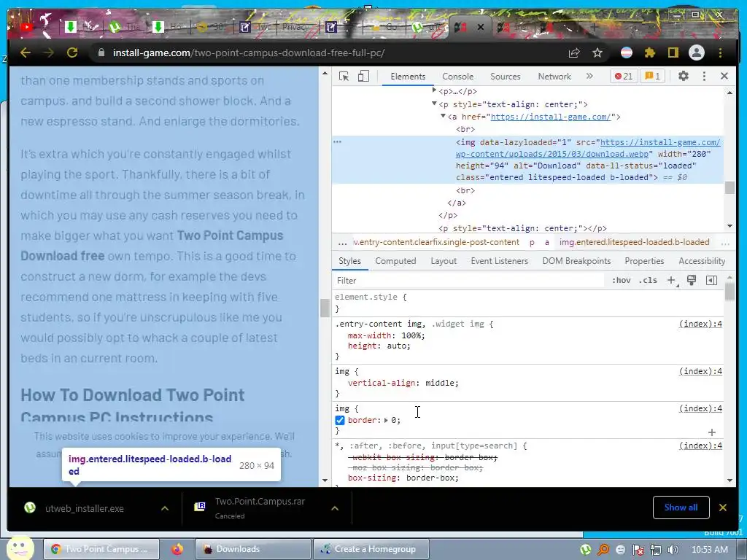The height and width of the screenshot is (560, 747).
Task: Expand the collapsed <p>…</p> node
Action: click(x=434, y=90)
